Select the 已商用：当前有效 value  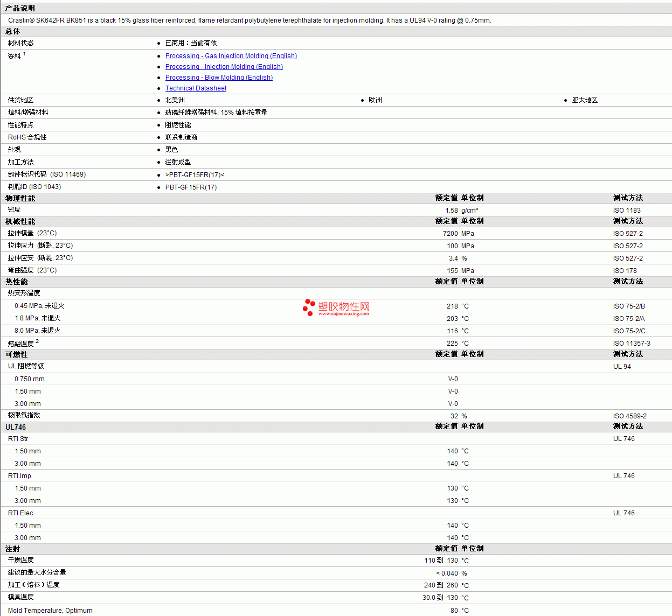coord(191,43)
